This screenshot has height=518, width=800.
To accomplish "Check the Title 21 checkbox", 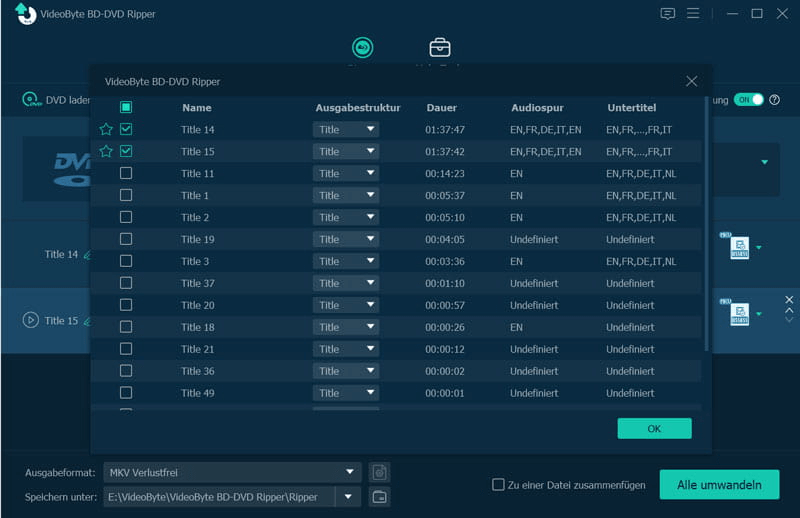I will tap(126, 349).
